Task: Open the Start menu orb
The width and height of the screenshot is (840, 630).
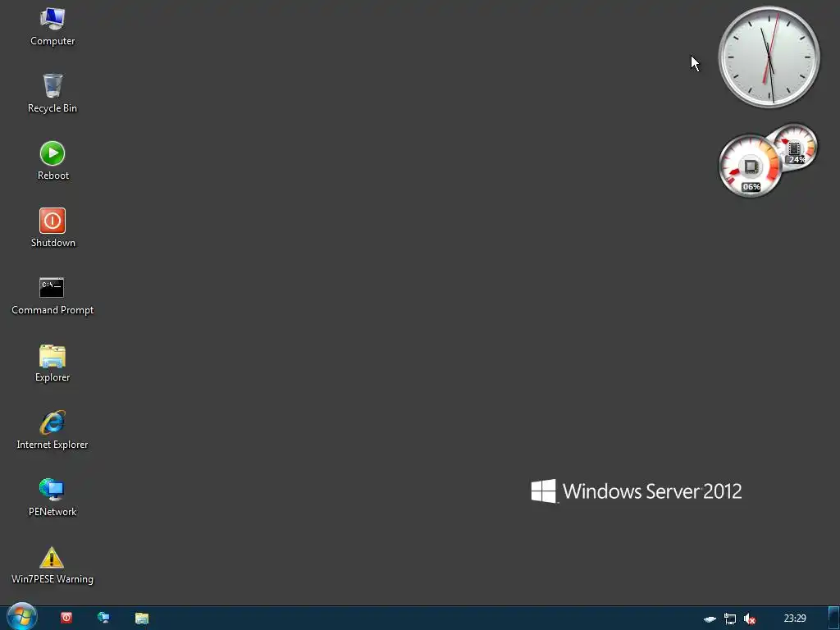Action: tap(21, 617)
